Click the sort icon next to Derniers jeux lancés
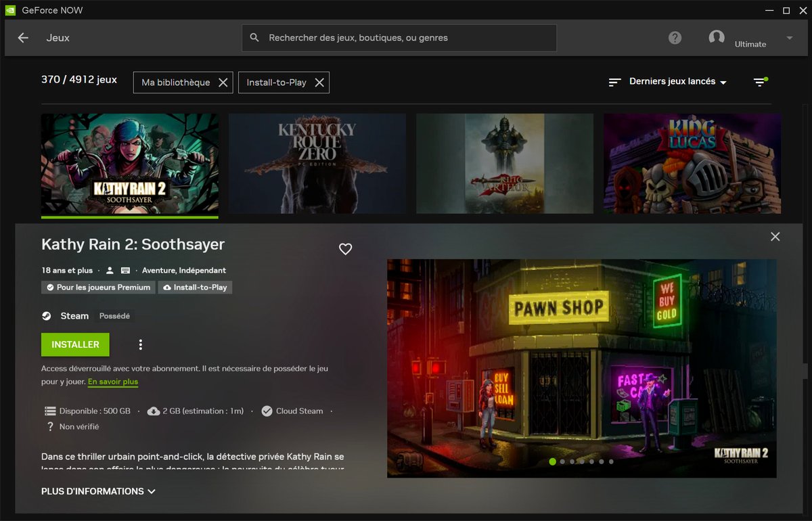The width and height of the screenshot is (812, 521). (614, 81)
